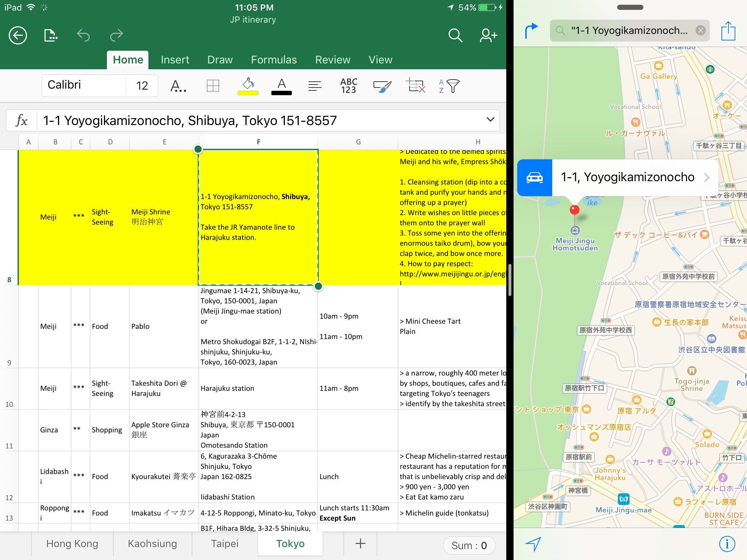
Task: Tap the Ga Gallery map marker
Action: 658,66
